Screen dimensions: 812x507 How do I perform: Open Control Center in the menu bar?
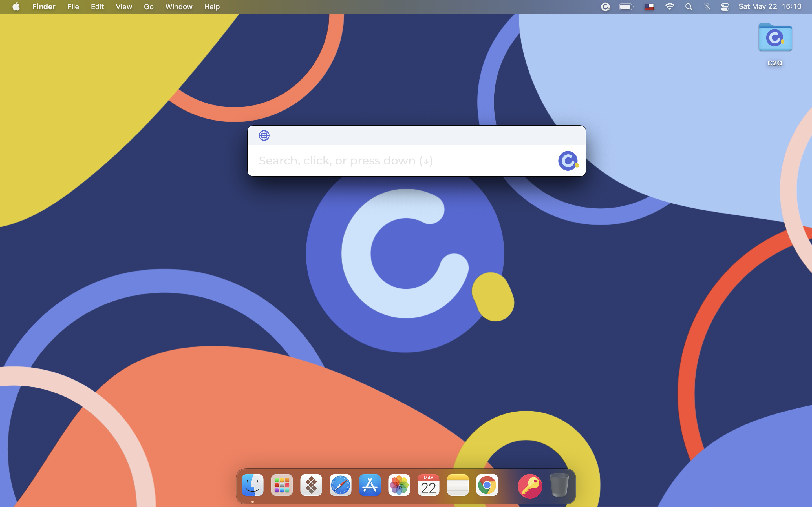coord(725,7)
